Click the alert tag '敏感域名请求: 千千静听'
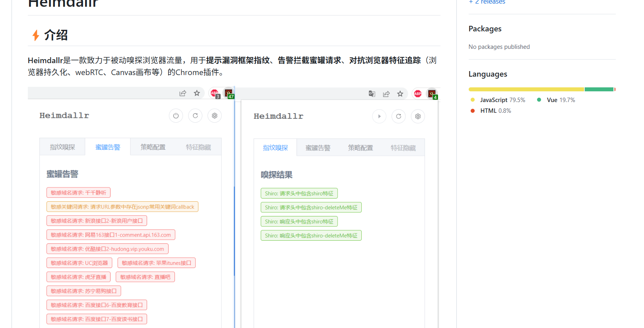The width and height of the screenshot is (644, 328). click(78, 193)
